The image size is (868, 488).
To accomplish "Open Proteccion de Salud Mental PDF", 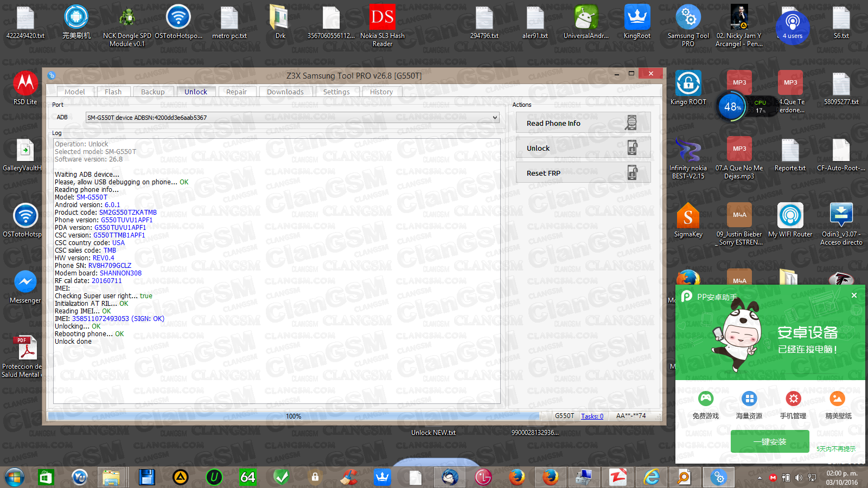I will click(23, 356).
